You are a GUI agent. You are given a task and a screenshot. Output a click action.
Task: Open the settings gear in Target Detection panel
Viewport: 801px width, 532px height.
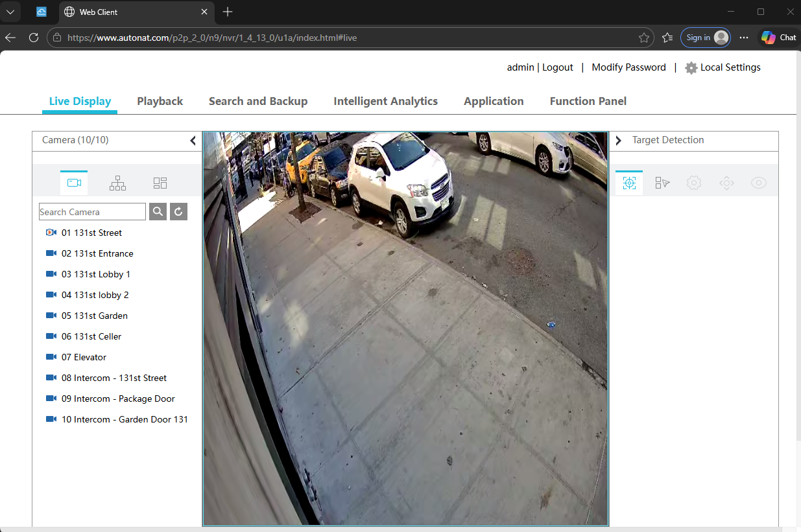click(694, 182)
